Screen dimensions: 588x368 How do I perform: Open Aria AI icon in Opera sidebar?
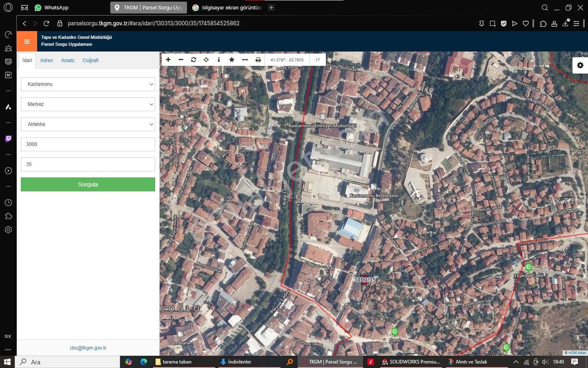pos(8,107)
